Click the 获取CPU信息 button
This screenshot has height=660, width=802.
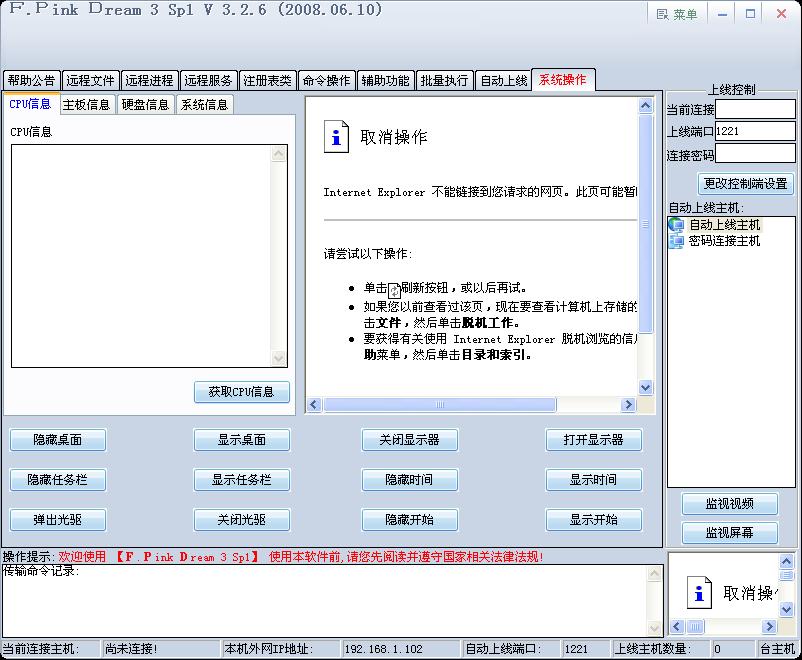coord(241,392)
